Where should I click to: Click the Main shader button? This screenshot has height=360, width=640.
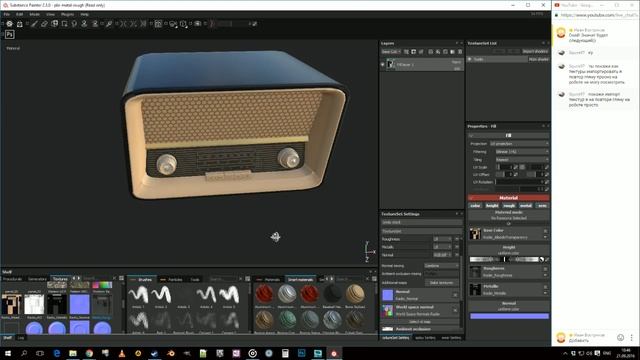538,59
